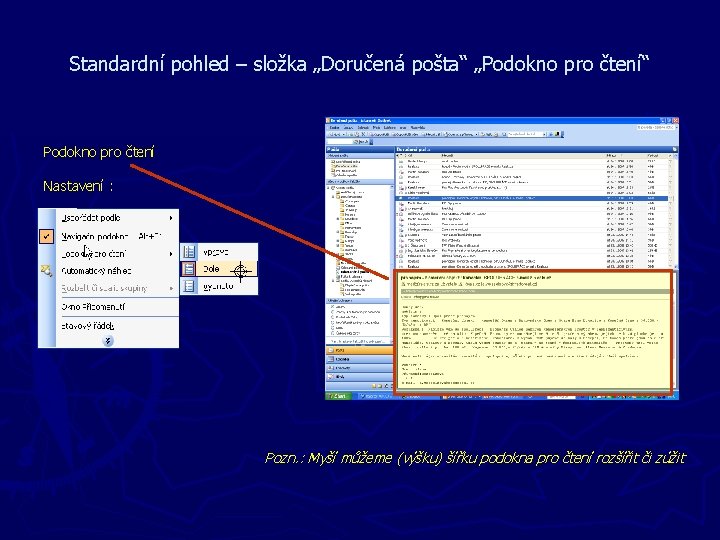Screen dimensions: 720x540
Task: Click the AutoPreview envelope icon in menu
Action: [x=46, y=271]
